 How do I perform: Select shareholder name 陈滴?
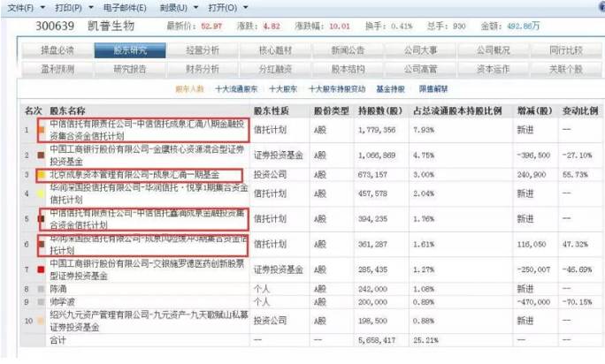pyautogui.click(x=58, y=289)
